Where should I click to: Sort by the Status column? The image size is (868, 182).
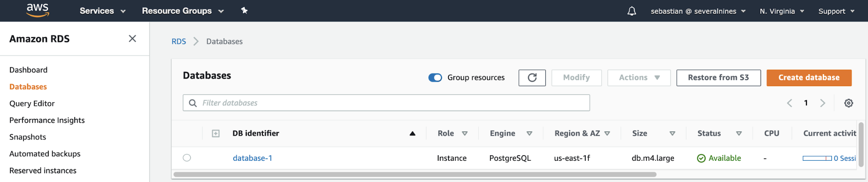tap(739, 133)
